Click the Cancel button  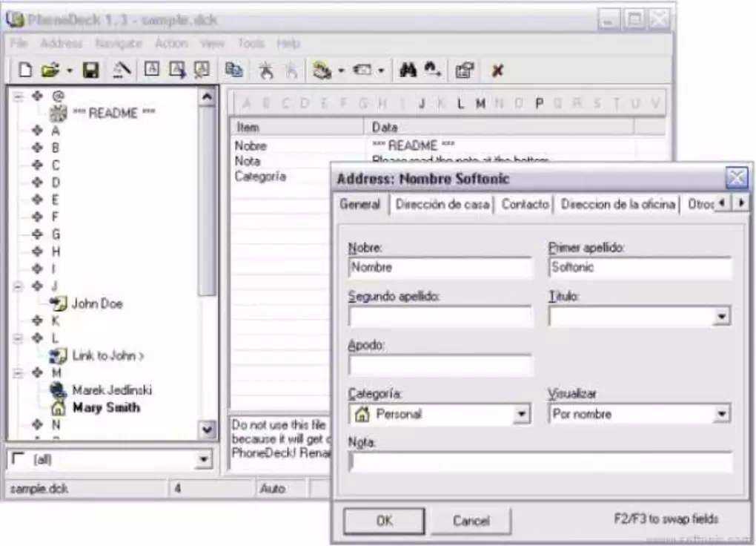point(471,521)
